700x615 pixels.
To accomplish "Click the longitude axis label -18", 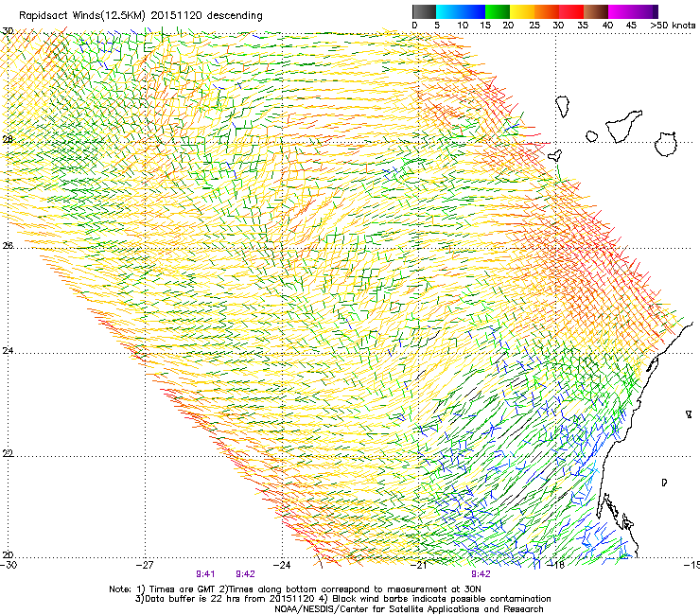I will 556,565.
